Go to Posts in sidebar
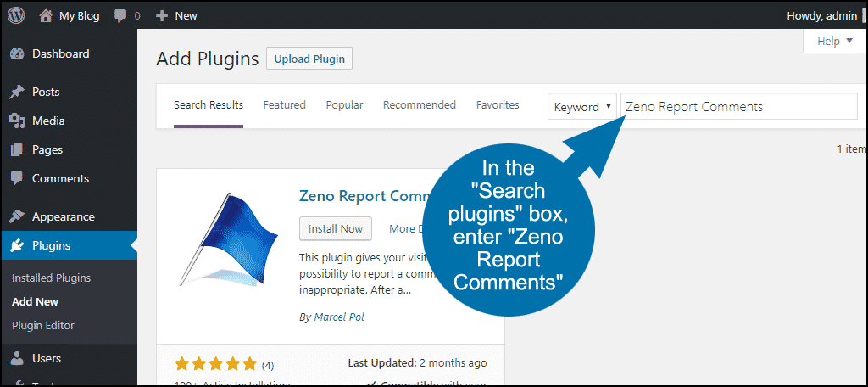The image size is (868, 387). pos(46,92)
